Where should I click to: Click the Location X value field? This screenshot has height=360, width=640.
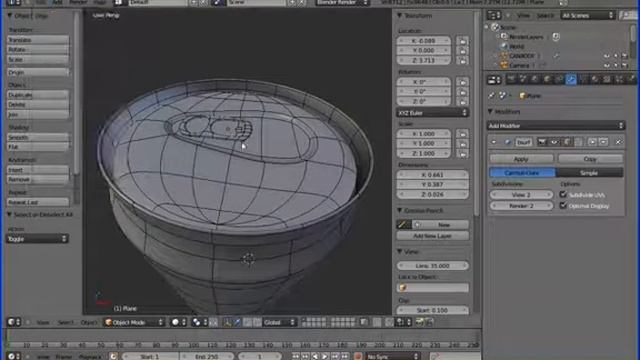coord(424,41)
